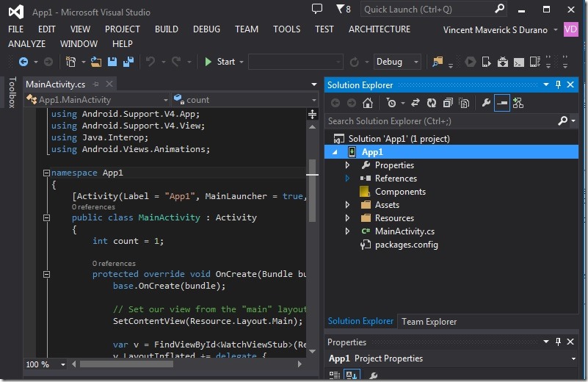Open the BUILD menu
Image resolution: width=588 pixels, height=382 pixels.
pos(167,29)
